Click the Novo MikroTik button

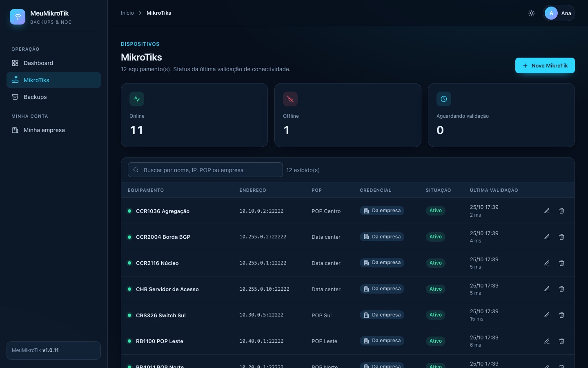(545, 65)
